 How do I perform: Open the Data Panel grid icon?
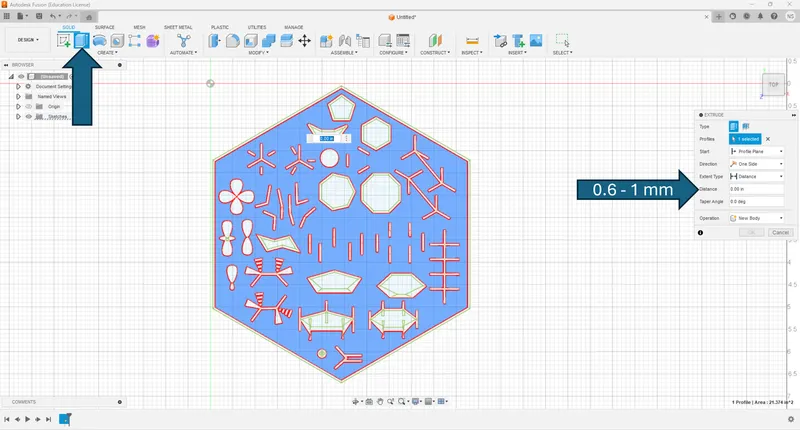pyautogui.click(x=7, y=16)
